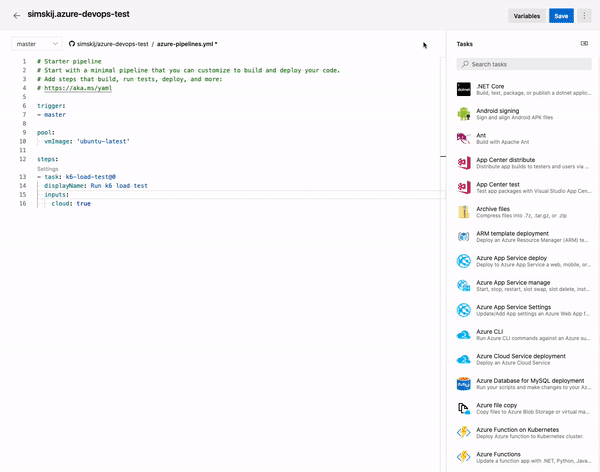Select the Archive files task icon

pyautogui.click(x=464, y=212)
